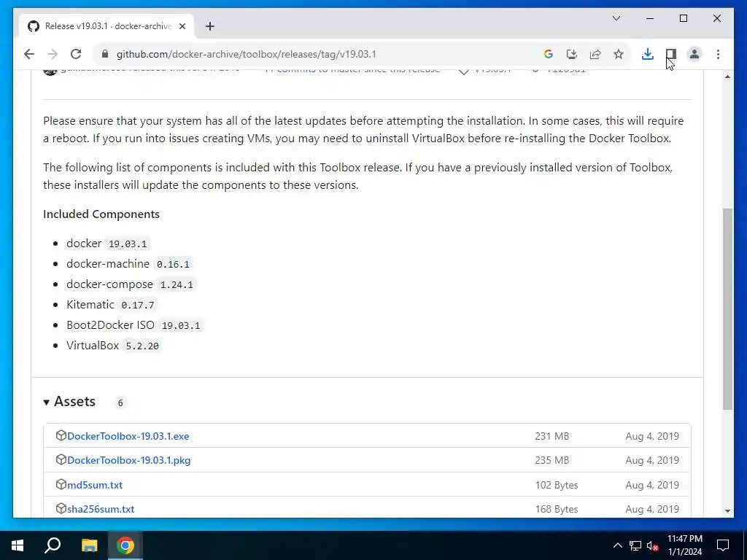Click package icon beside DockerToolbox-19.03.1.exe

coord(61,435)
